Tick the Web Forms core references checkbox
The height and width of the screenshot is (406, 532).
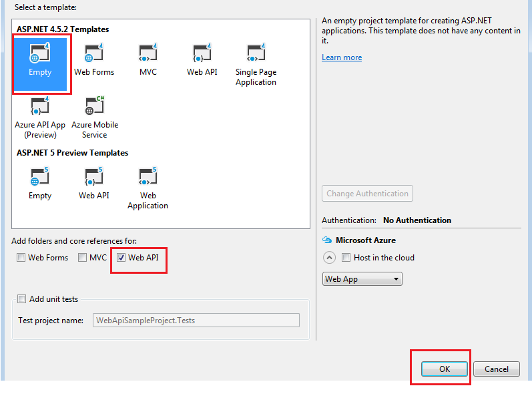[21, 258]
